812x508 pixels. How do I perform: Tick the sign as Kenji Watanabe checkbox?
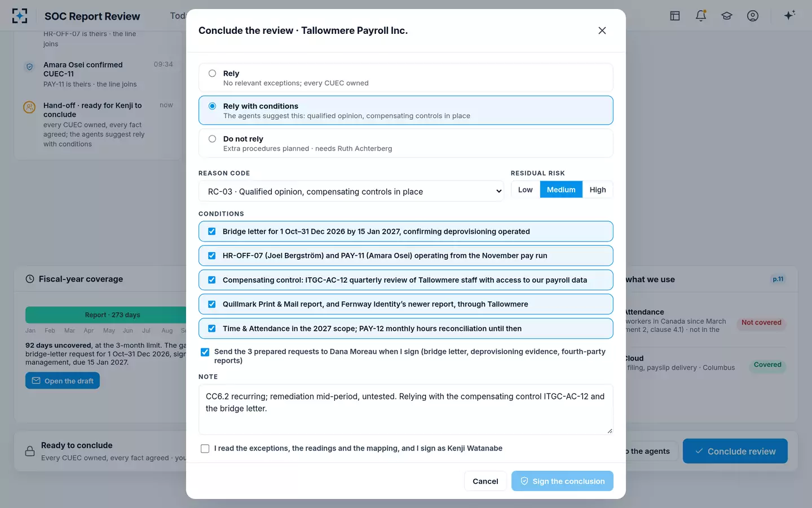(x=205, y=449)
